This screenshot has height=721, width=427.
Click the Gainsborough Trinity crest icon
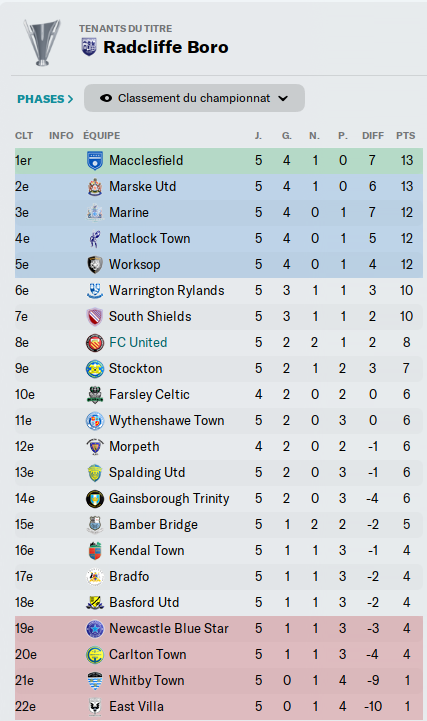tap(95, 499)
